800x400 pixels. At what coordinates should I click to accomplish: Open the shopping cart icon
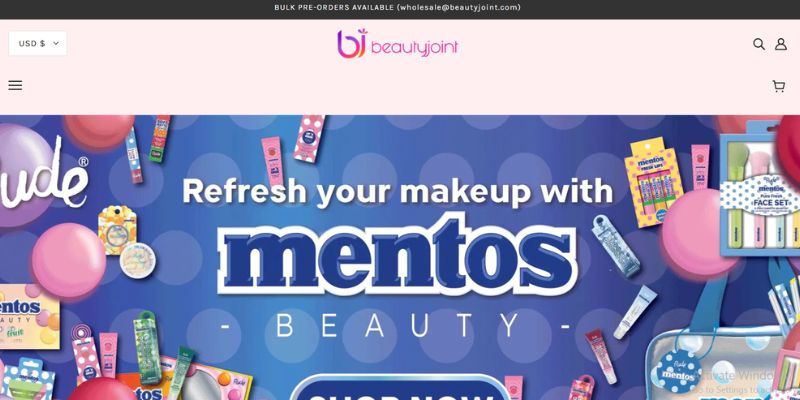pos(779,86)
